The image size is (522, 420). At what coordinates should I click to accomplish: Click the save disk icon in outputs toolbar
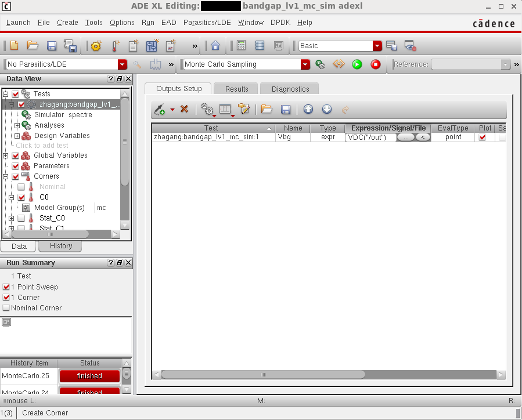coord(286,109)
